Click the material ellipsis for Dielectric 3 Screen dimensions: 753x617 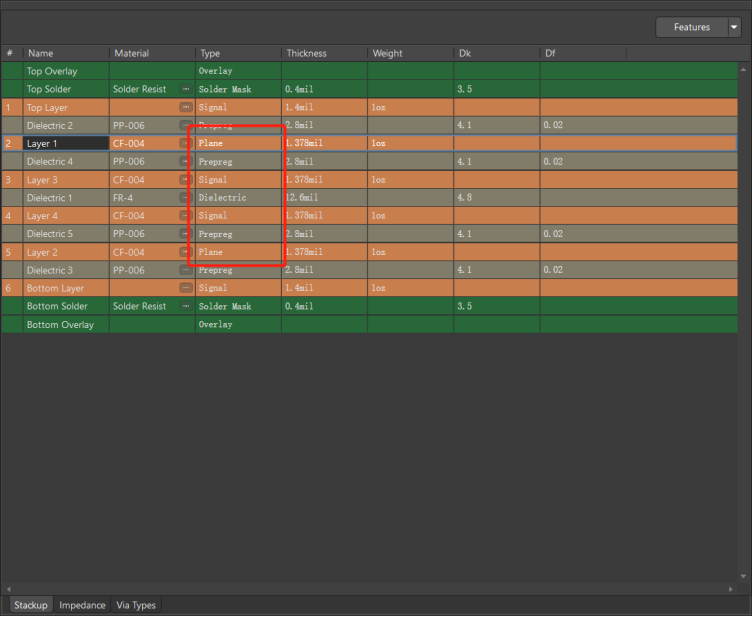[185, 270]
